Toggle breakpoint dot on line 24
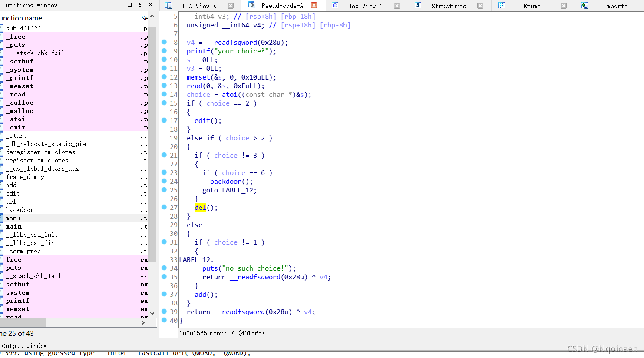 (x=164, y=181)
